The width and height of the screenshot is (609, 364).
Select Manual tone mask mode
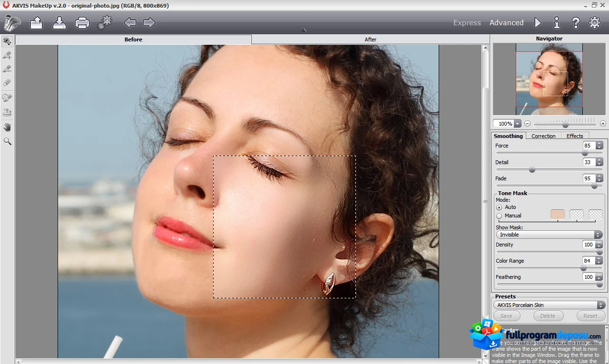[x=499, y=216]
